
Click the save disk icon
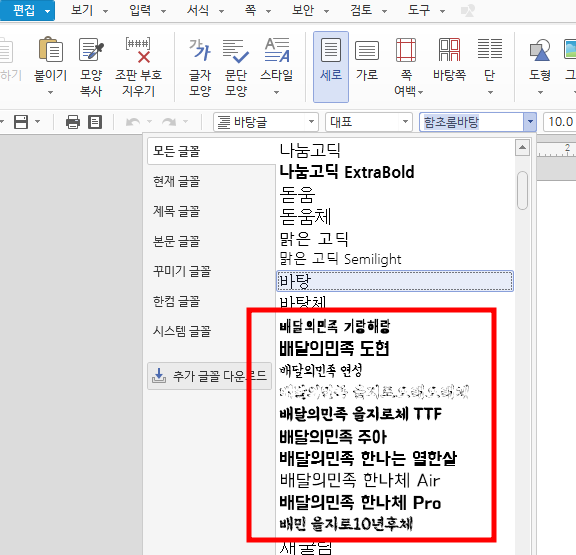click(x=21, y=122)
